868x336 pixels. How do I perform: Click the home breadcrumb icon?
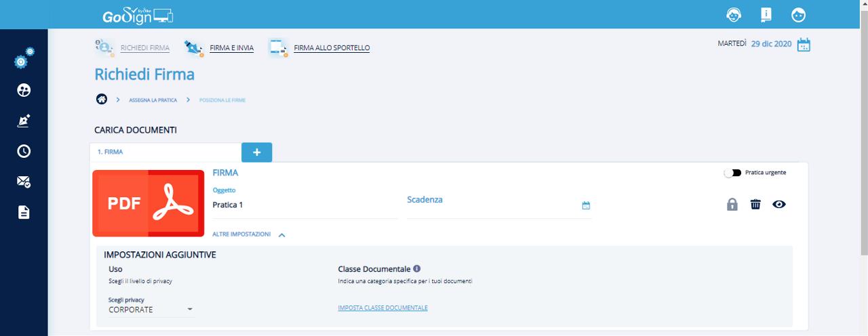click(102, 100)
